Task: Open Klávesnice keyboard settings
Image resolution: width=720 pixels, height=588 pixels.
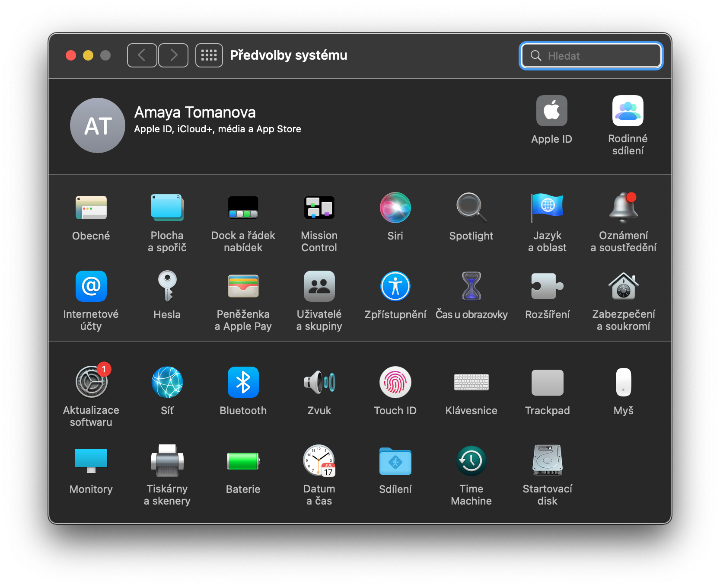Action: (x=472, y=382)
